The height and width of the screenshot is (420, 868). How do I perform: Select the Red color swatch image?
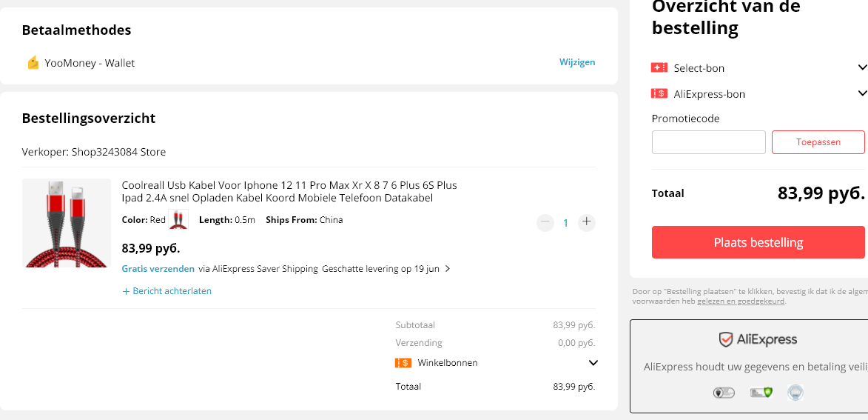coord(178,219)
